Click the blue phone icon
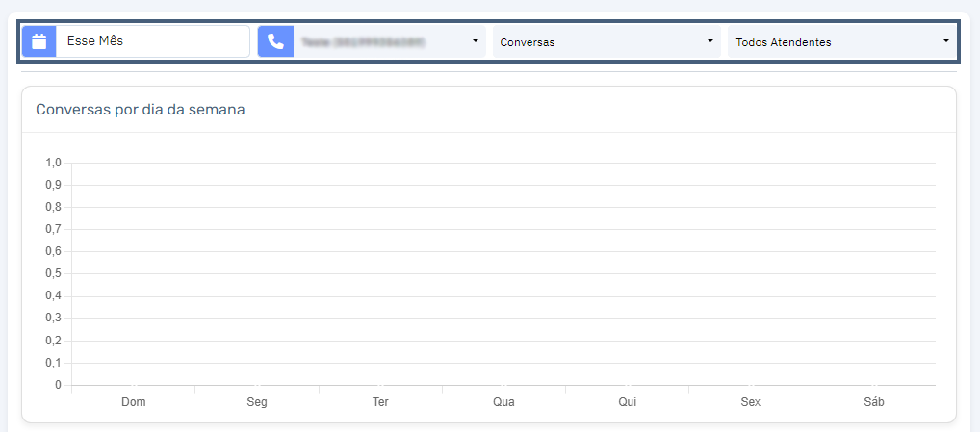This screenshot has width=980, height=432. point(275,41)
